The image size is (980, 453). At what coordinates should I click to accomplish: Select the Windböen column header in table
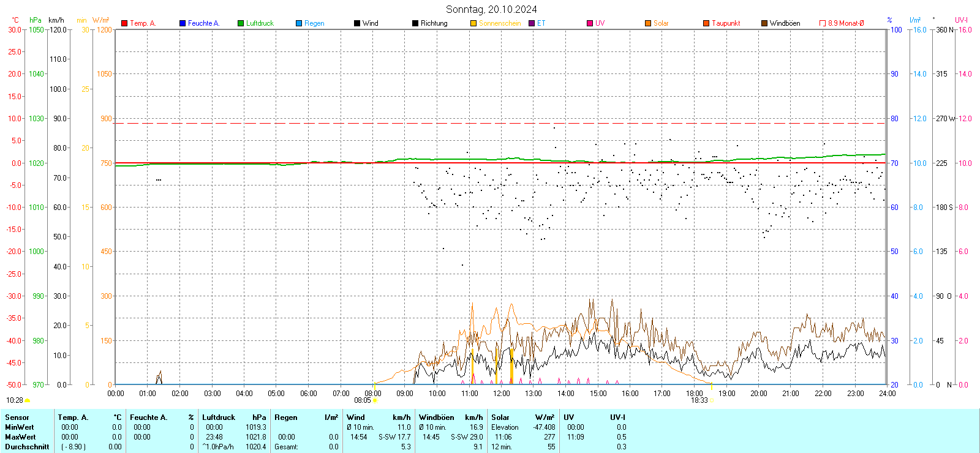coord(437,417)
